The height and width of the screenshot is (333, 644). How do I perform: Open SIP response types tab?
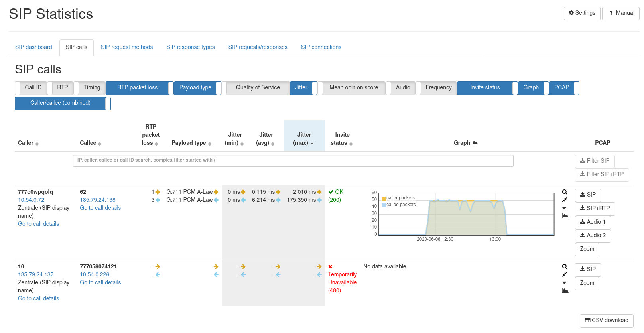tap(191, 47)
